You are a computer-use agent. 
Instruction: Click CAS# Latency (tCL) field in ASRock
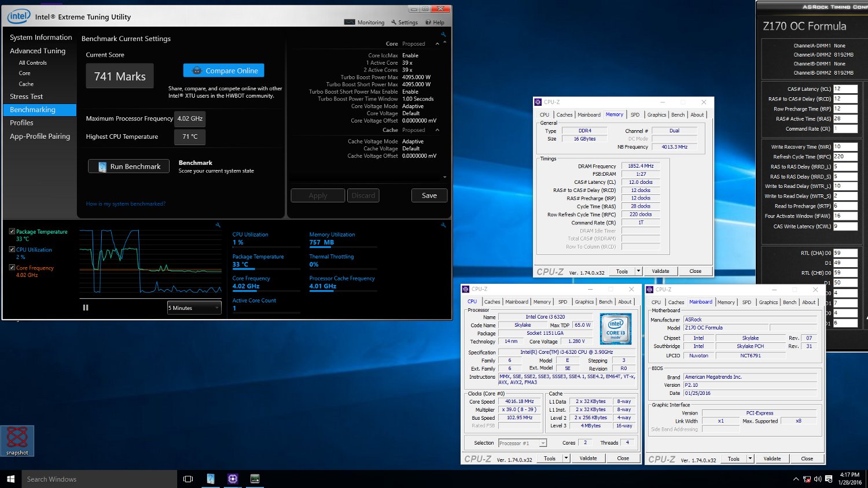click(845, 89)
